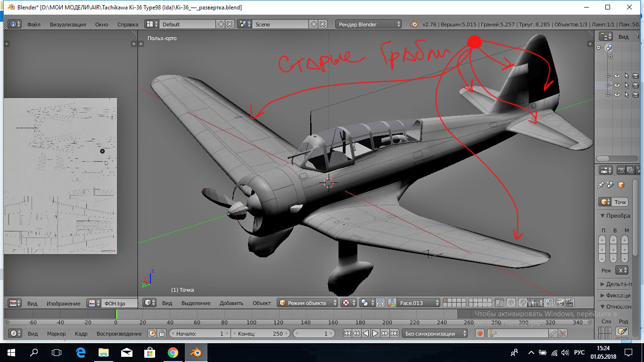The height and width of the screenshot is (362, 644).
Task: Open Google Chrome from the taskbar
Action: point(173,353)
